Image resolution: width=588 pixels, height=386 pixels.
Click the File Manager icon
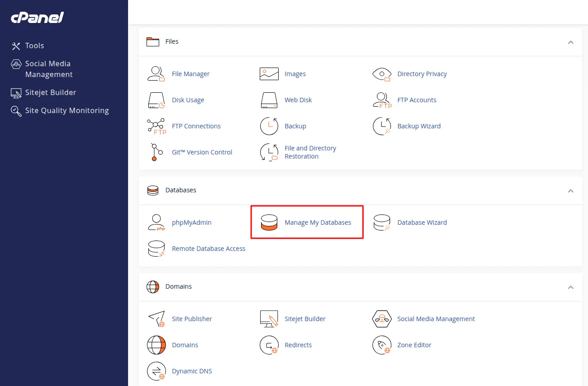tap(156, 74)
